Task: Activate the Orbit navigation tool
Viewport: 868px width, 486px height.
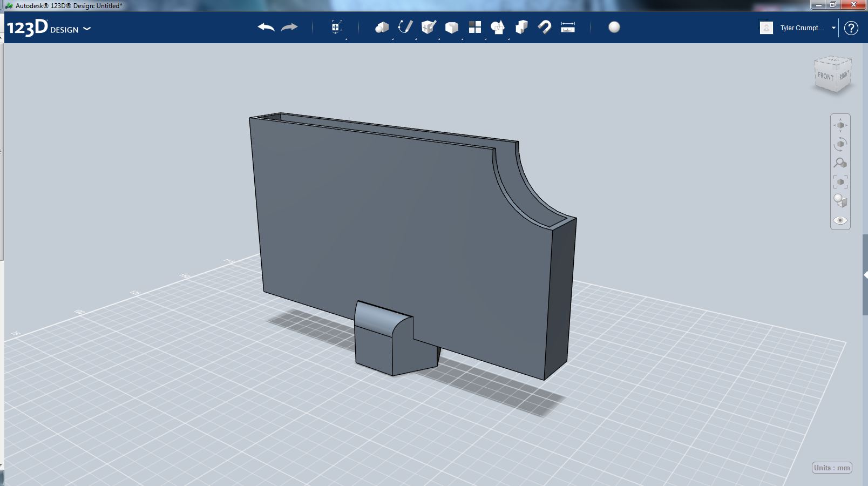Action: point(840,144)
